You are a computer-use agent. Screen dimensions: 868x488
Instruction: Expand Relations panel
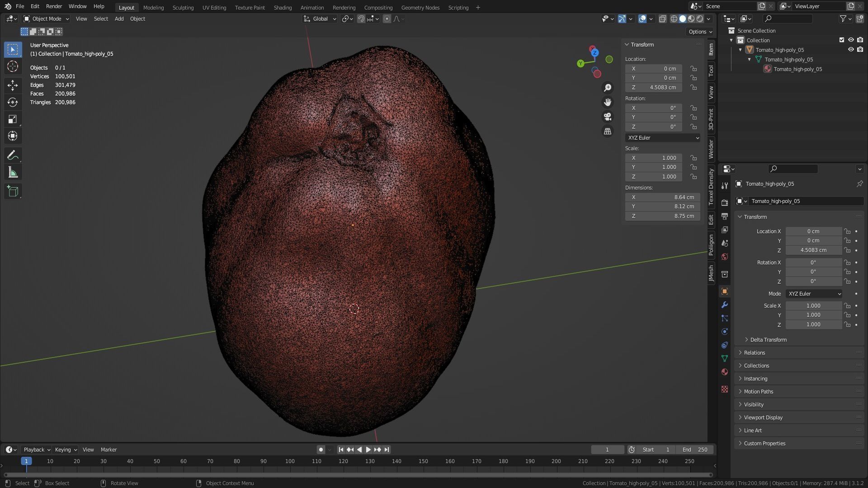[x=754, y=353]
